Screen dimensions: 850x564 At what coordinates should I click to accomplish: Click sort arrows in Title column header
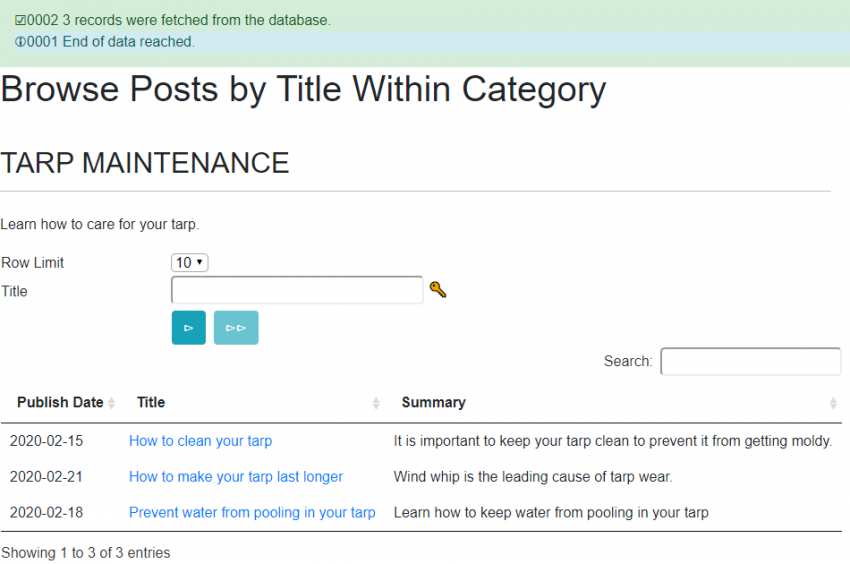pos(376,403)
